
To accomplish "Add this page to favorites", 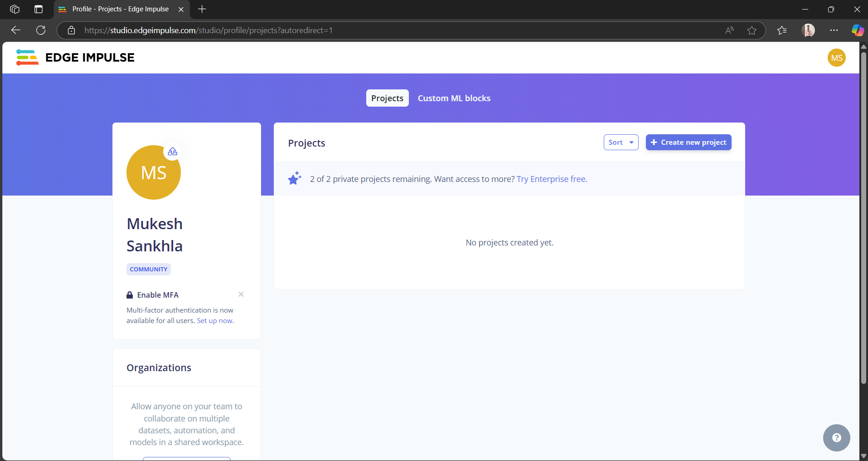I will pos(752,30).
